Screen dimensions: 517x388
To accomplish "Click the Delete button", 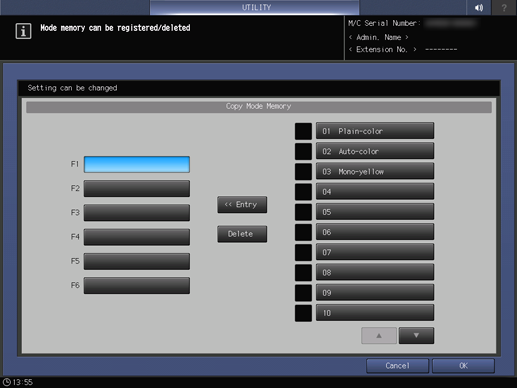I will pyautogui.click(x=242, y=234).
